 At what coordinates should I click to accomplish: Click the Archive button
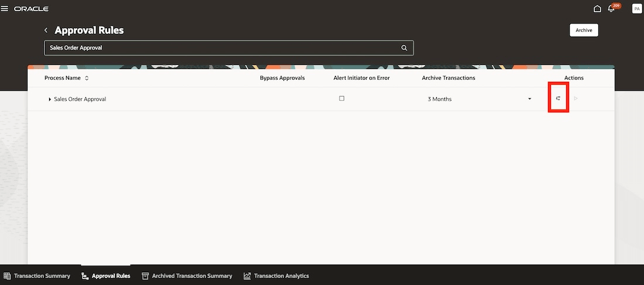tap(584, 30)
